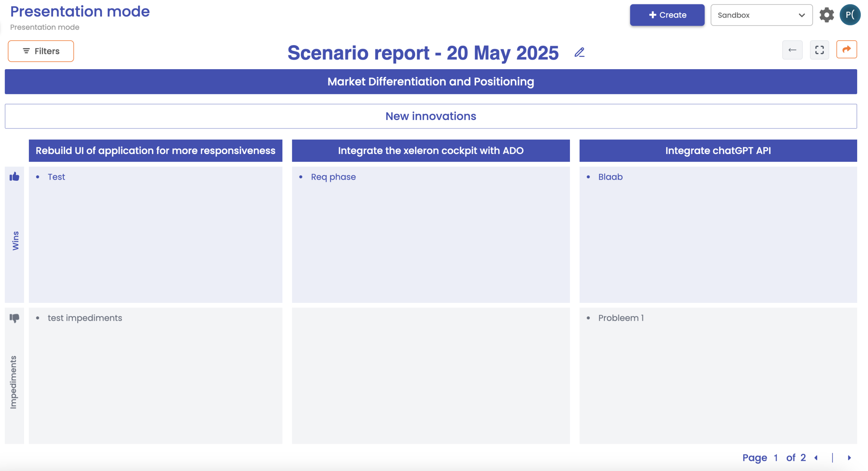Image resolution: width=868 pixels, height=471 pixels.
Task: Select the Probleem 1 impediment item
Action: pos(620,318)
